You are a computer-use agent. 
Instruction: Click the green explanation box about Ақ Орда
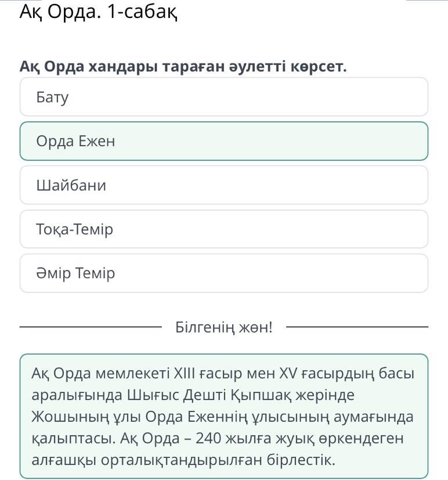pos(223,416)
